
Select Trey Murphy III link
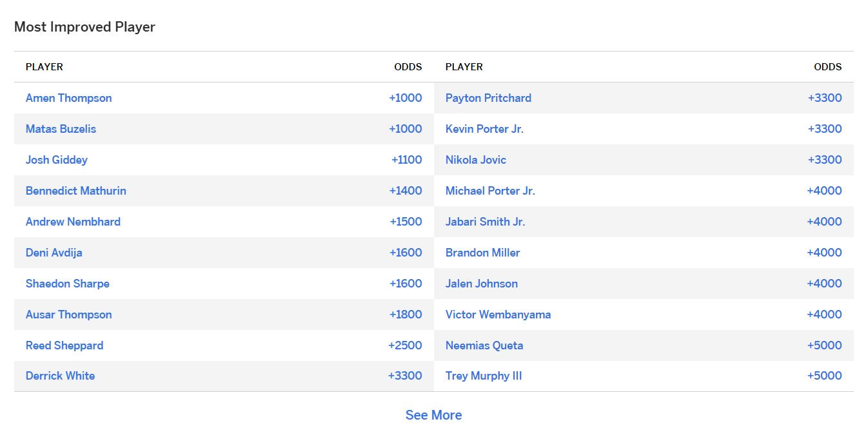click(483, 376)
